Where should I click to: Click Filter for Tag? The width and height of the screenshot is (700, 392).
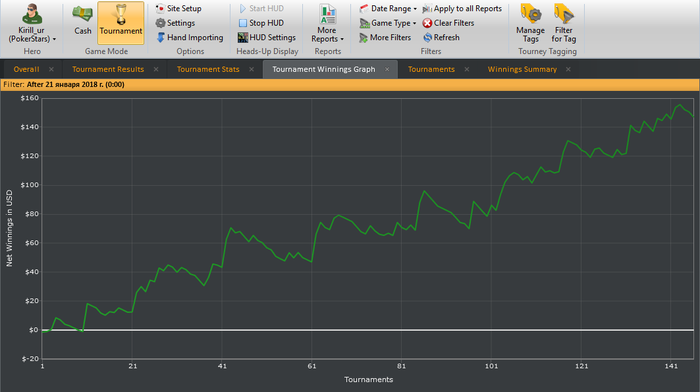(x=564, y=23)
